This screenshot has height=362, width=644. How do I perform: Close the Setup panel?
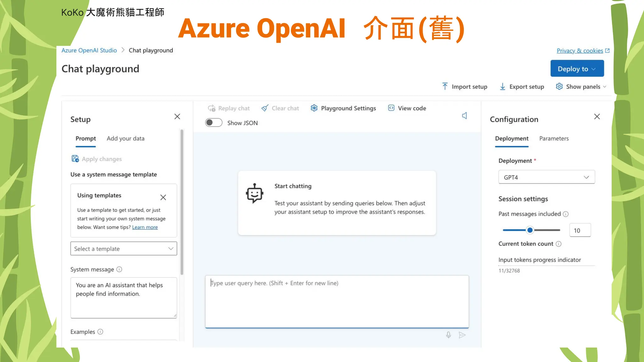tap(177, 117)
